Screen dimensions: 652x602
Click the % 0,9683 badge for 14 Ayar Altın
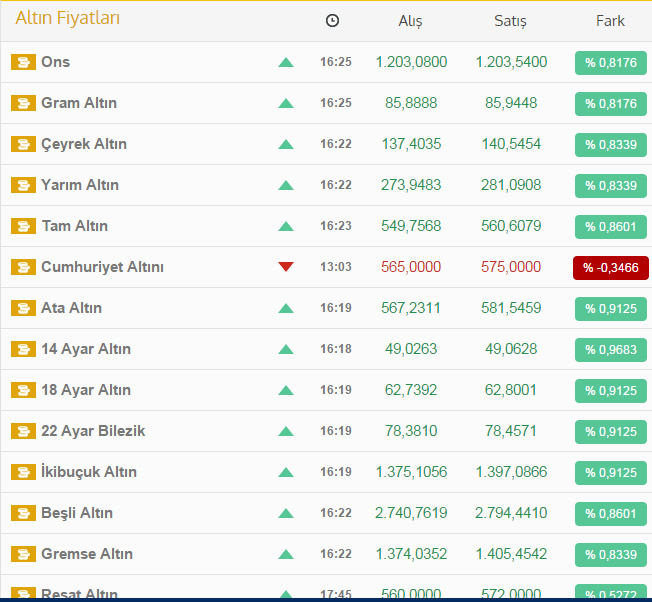tap(611, 350)
